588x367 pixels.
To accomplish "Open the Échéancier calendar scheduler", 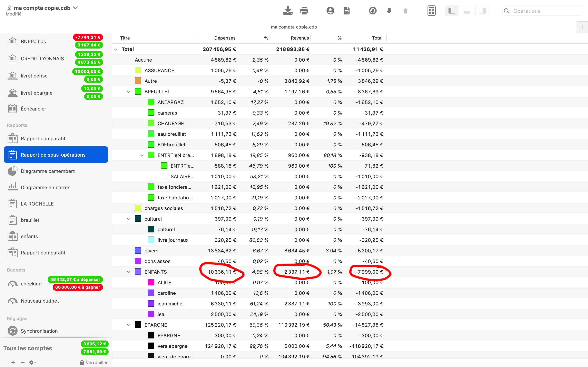I will (x=33, y=109).
